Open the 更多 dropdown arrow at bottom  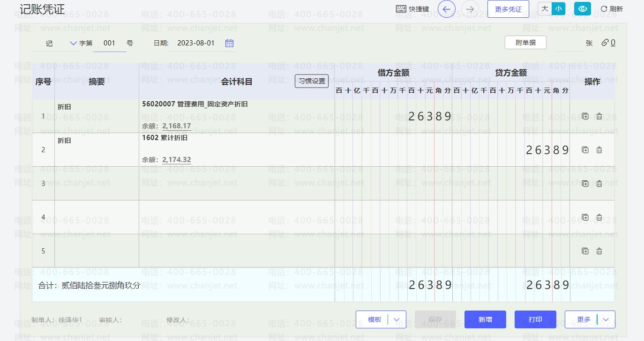click(x=606, y=319)
